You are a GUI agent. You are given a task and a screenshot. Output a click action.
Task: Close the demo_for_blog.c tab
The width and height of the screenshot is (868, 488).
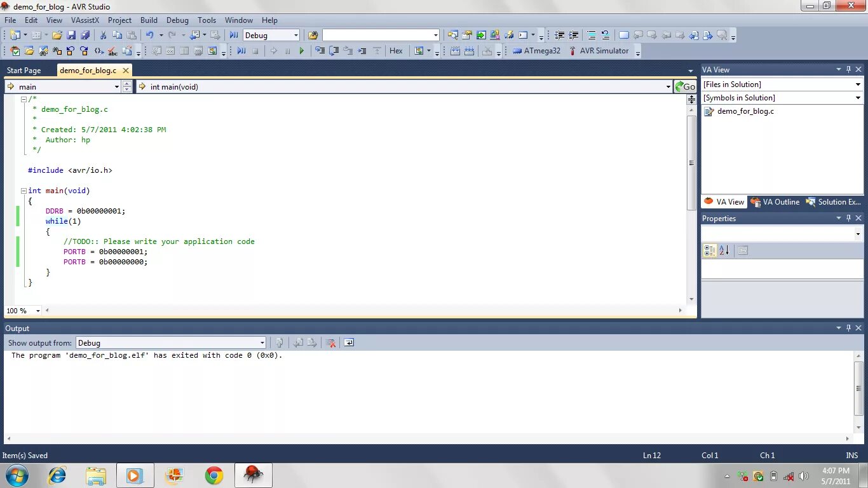[x=126, y=71]
